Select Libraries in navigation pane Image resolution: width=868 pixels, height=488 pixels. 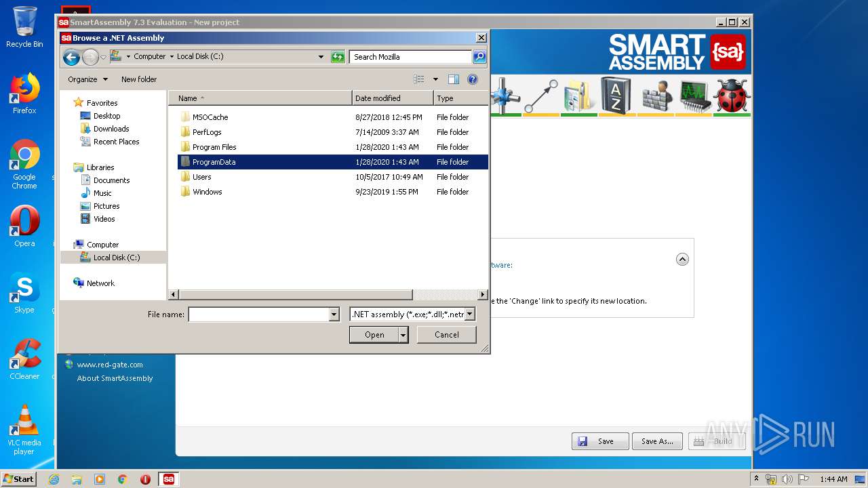100,167
